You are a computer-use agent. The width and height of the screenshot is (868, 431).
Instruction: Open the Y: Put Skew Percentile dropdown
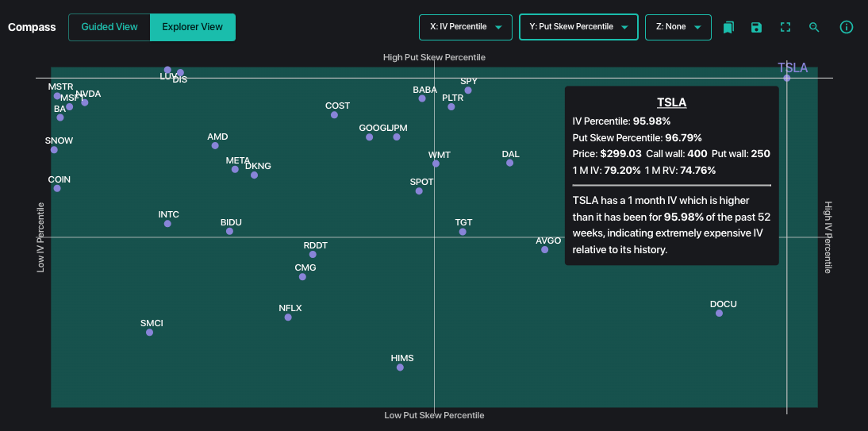click(x=578, y=27)
